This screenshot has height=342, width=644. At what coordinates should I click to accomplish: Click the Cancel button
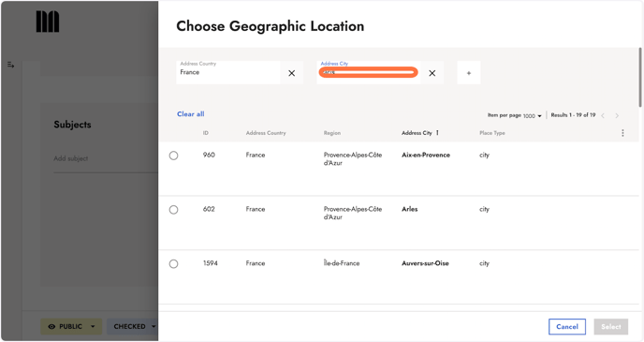point(567,327)
